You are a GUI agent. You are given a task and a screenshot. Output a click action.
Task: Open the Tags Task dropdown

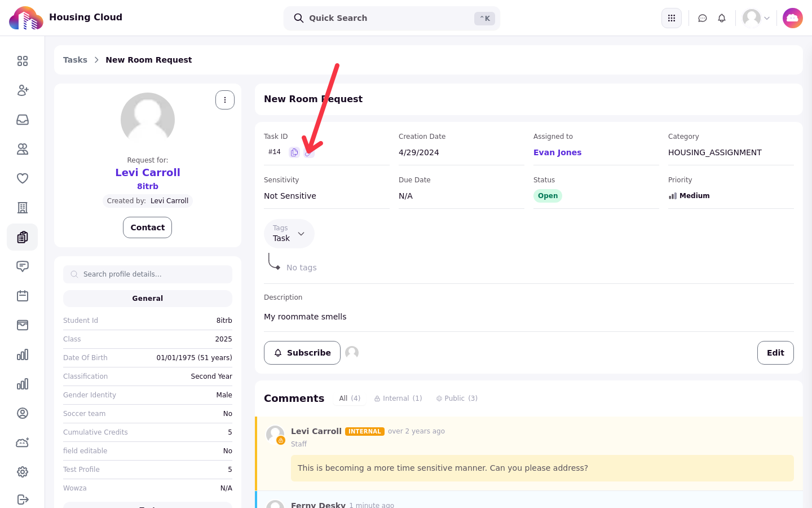click(x=289, y=234)
